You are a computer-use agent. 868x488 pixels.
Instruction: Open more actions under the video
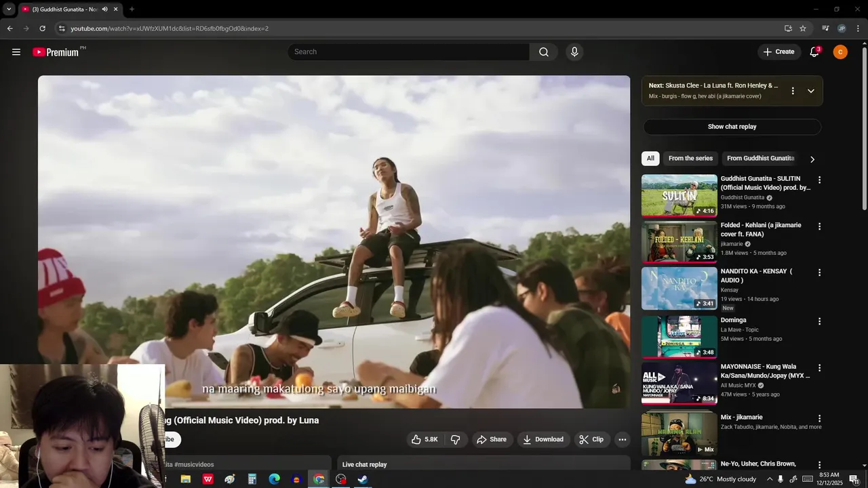[x=622, y=439]
